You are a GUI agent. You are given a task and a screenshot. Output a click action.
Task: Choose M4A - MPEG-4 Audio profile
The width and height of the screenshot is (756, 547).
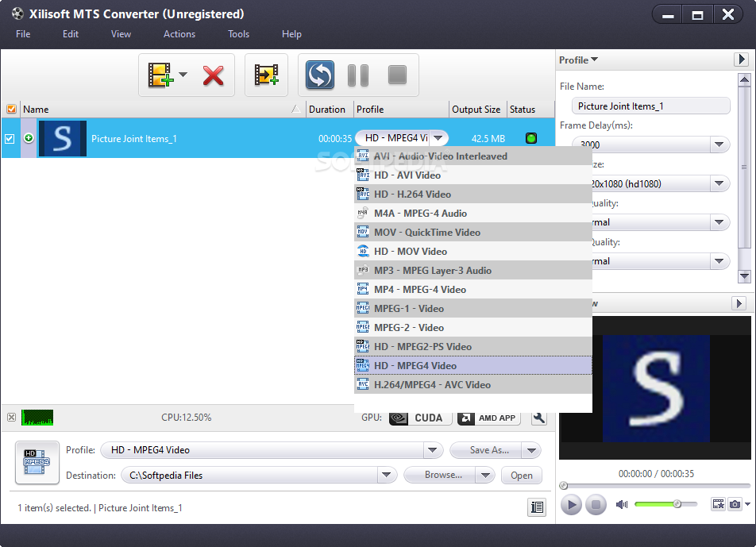[473, 214]
